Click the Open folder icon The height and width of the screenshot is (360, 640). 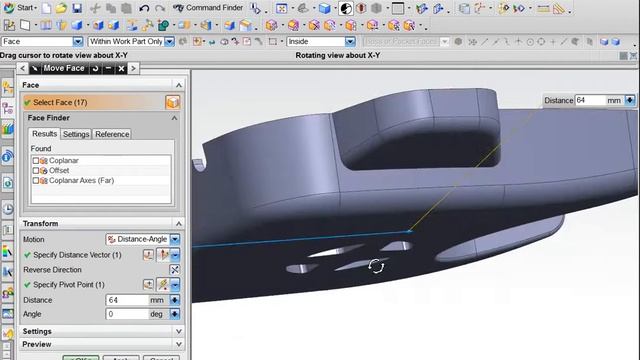coord(61,8)
